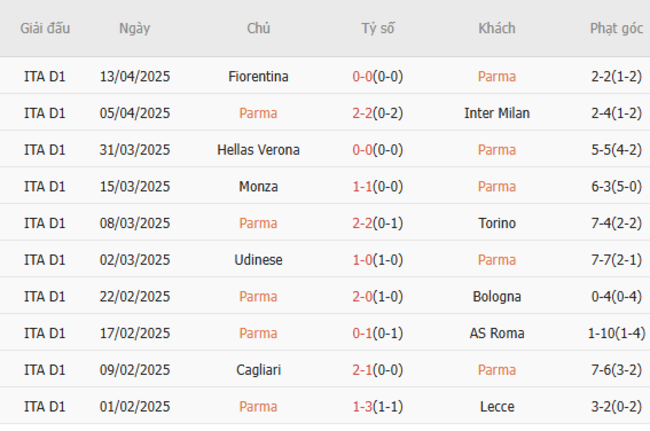Click the 2-2(0-2) score against Inter Milan
The width and height of the screenshot is (650, 431).
[x=378, y=113]
